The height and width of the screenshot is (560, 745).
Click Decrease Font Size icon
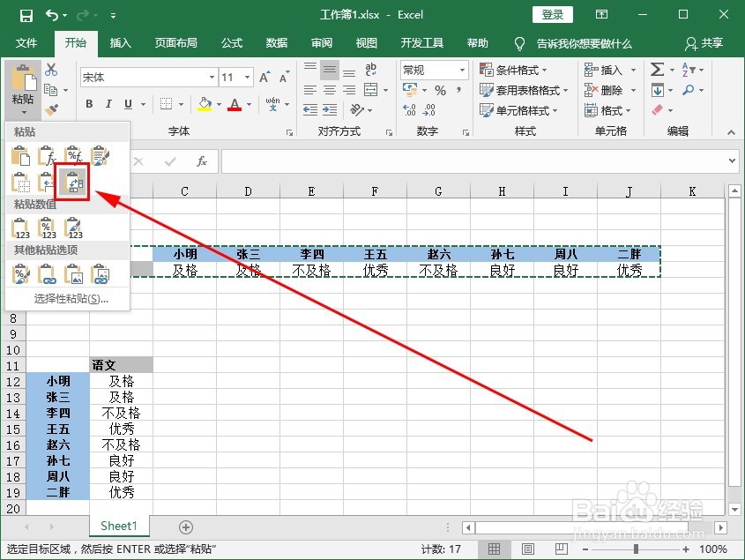[284, 77]
